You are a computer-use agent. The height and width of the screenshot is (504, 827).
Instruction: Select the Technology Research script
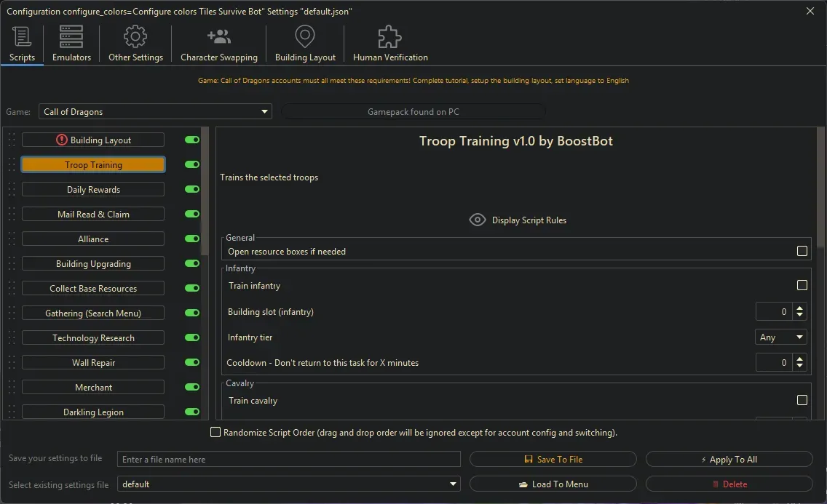(x=92, y=337)
